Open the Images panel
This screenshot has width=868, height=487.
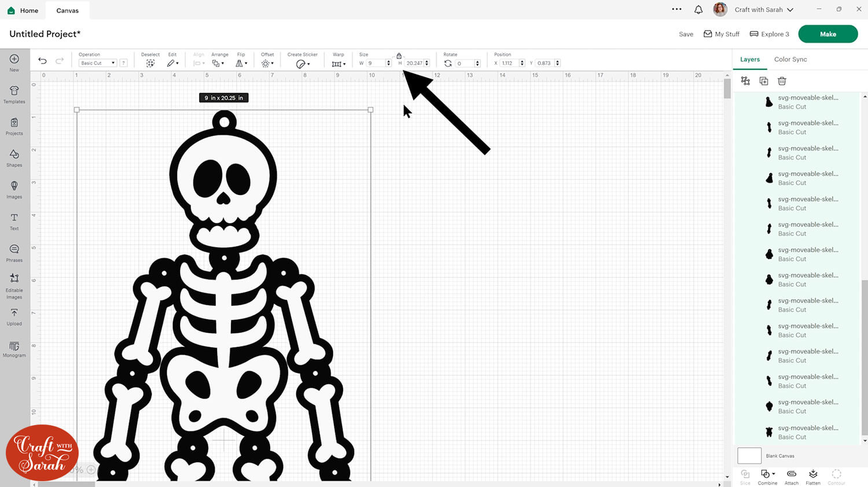point(13,189)
